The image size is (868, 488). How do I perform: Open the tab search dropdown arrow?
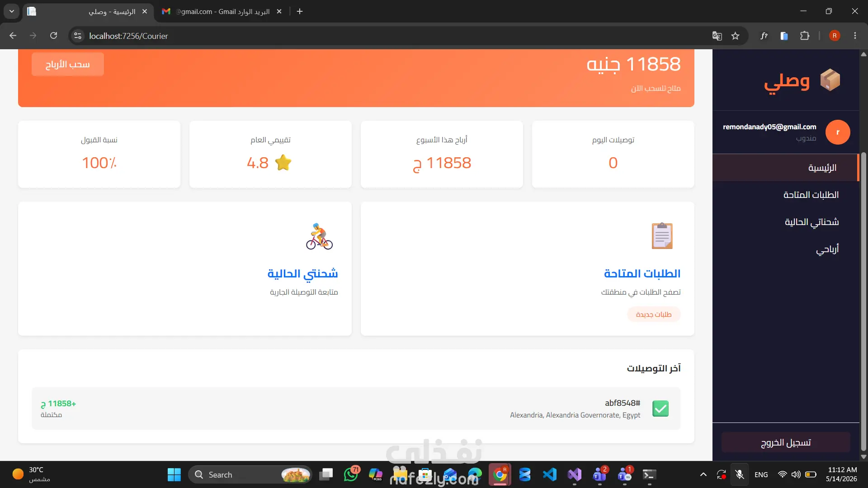point(12,11)
